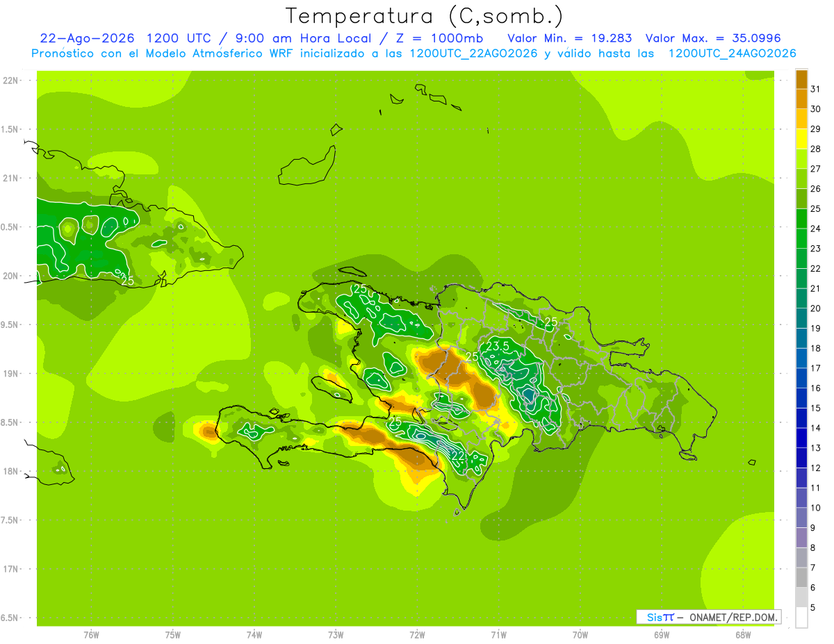Click the colorbar value "11"
Image resolution: width=834 pixels, height=644 pixels.
coord(815,488)
